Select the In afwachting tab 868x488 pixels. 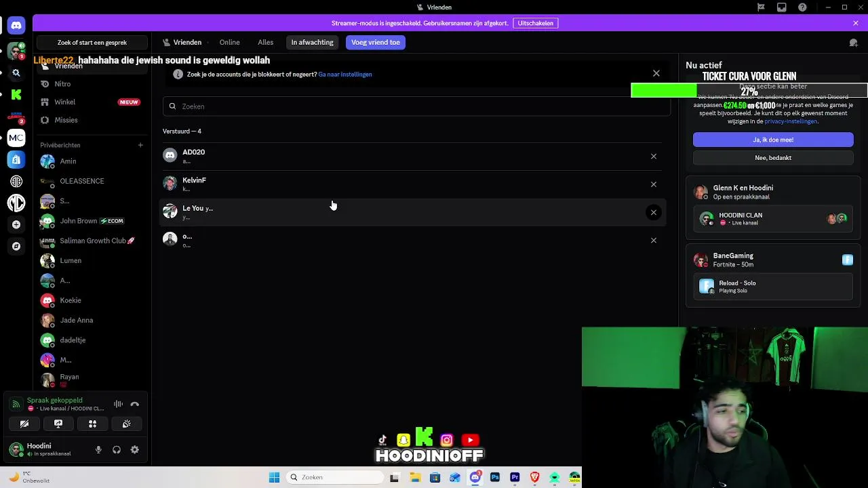click(312, 43)
